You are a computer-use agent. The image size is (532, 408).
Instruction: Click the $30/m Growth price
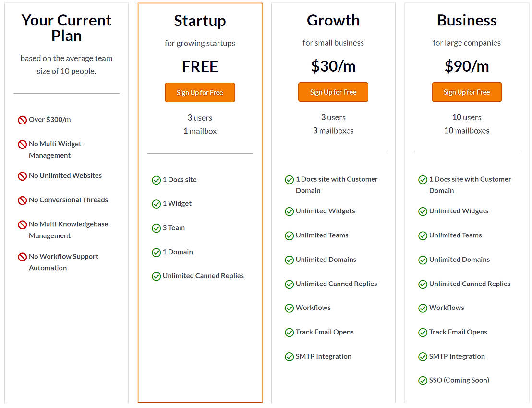coord(333,66)
